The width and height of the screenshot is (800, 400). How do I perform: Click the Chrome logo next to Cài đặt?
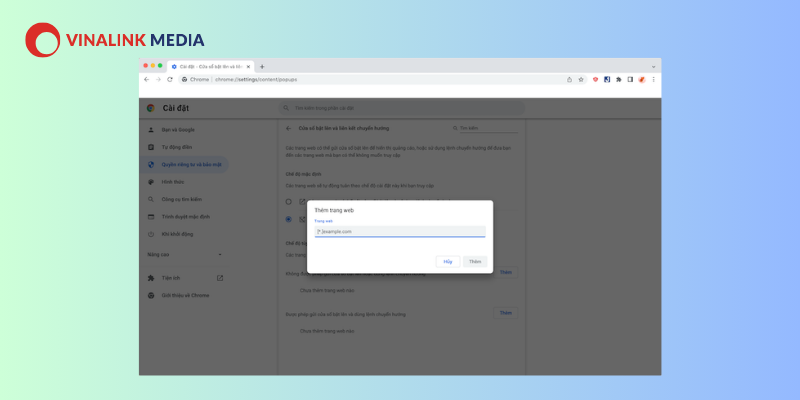[x=151, y=108]
